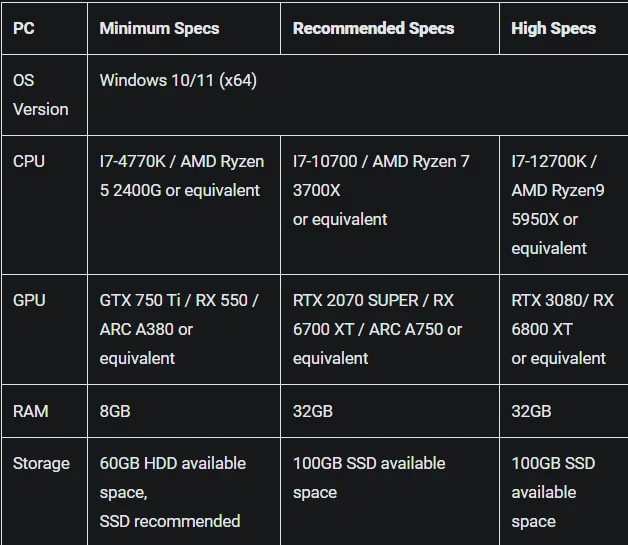Click the RTX 2070 SUPER GPU cell
The image size is (628, 545).
pyautogui.click(x=390, y=329)
